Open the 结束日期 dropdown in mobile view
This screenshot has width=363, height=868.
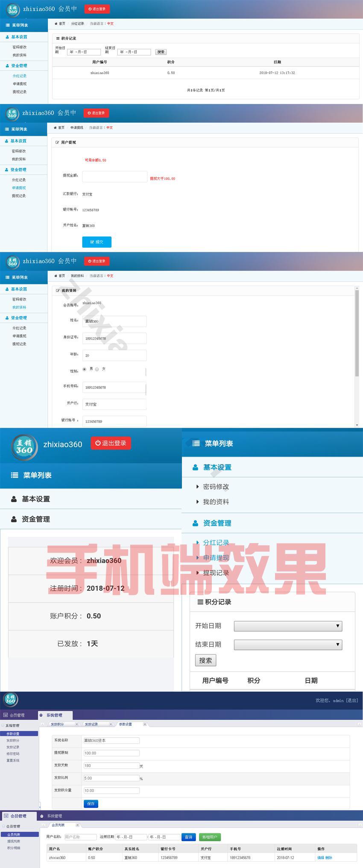pyautogui.click(x=288, y=645)
